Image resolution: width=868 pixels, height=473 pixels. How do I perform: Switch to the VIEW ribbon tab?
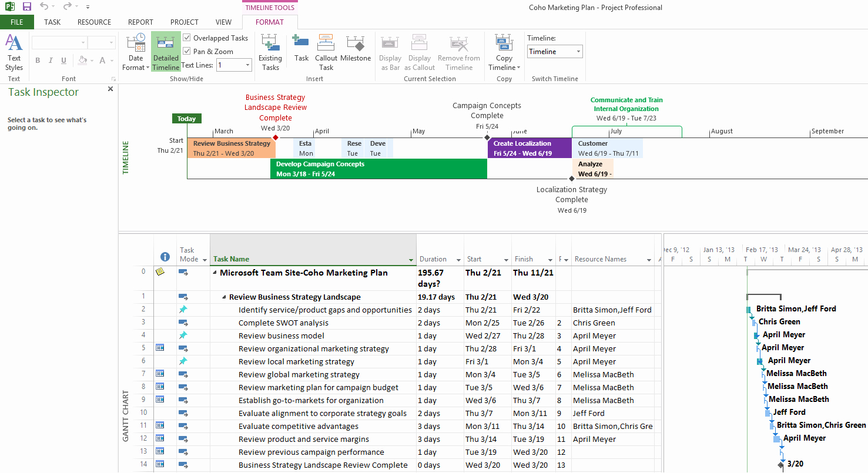click(223, 22)
